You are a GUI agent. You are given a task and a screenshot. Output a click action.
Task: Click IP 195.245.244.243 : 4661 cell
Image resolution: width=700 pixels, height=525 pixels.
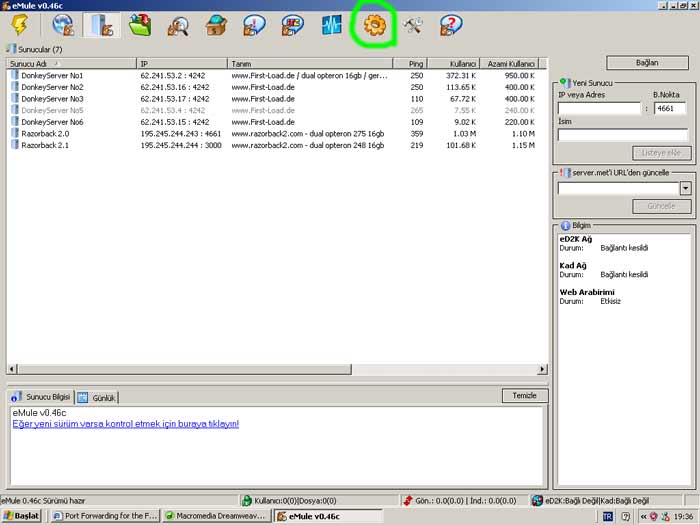coord(181,133)
